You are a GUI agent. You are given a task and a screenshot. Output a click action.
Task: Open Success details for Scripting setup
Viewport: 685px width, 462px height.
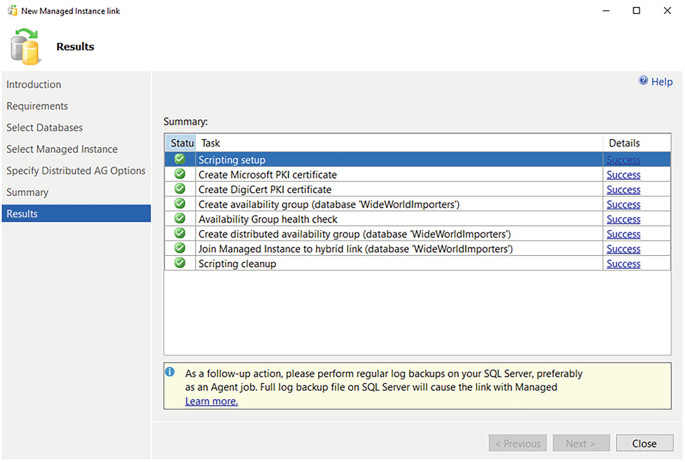click(x=623, y=160)
